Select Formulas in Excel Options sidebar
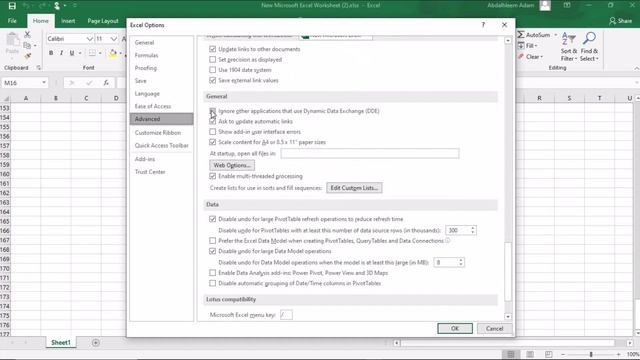The height and width of the screenshot is (360, 640). tap(161, 55)
